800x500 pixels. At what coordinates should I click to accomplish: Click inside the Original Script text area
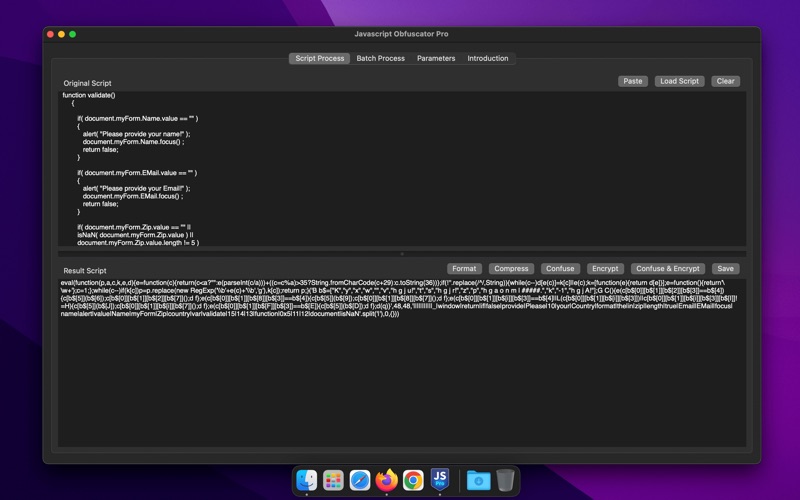coord(402,169)
